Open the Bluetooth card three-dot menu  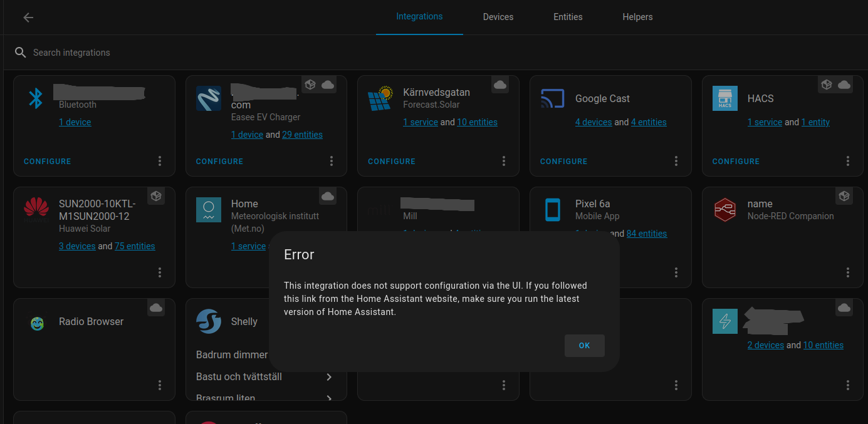click(160, 161)
